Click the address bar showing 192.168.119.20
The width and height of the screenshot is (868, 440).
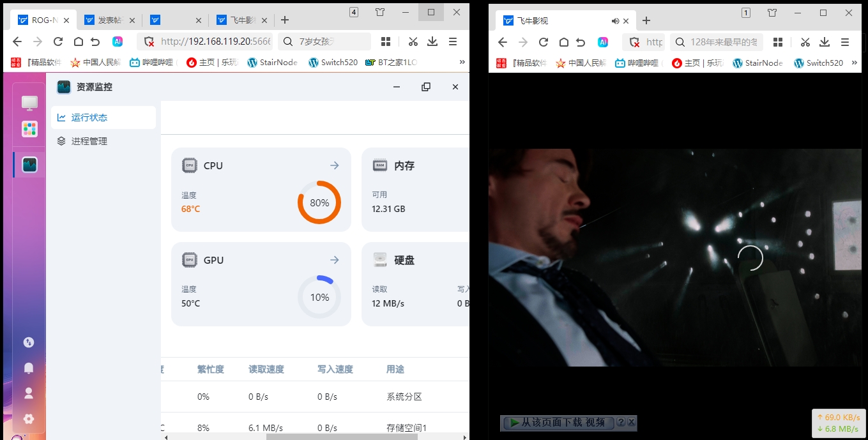[x=205, y=42]
